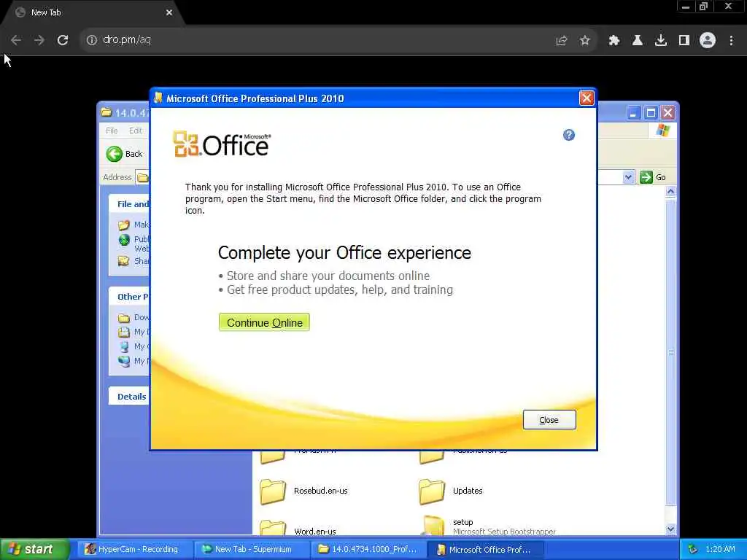The height and width of the screenshot is (560, 747).
Task: Close the Office setup dialog via Close button
Action: [549, 420]
